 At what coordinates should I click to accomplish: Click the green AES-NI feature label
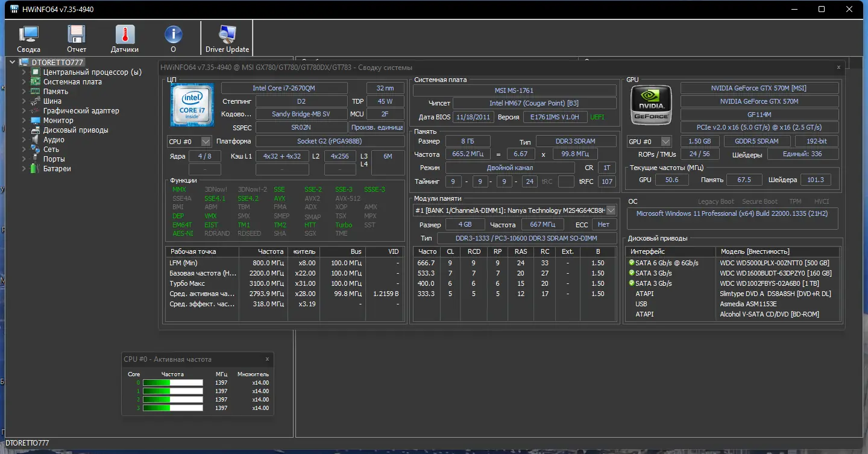[183, 233]
